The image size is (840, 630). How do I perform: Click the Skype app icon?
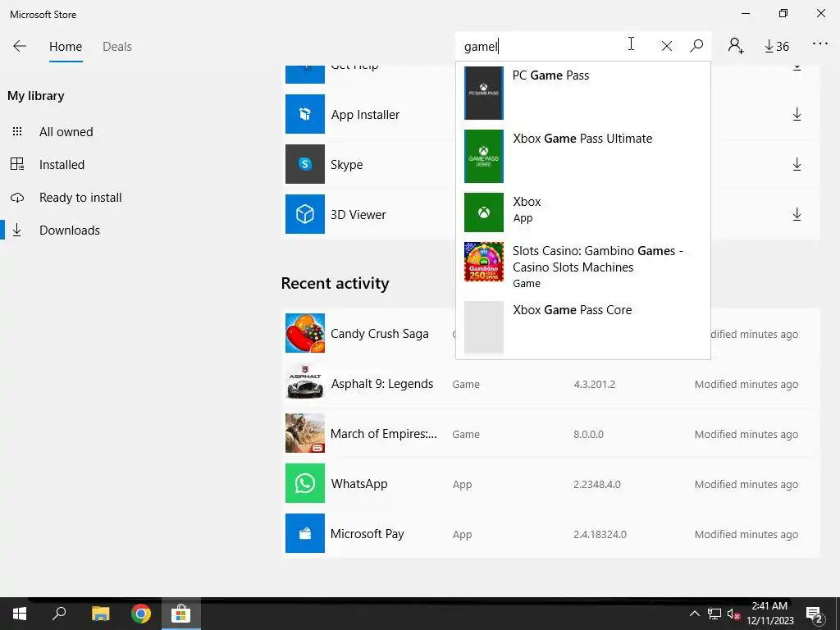pyautogui.click(x=305, y=164)
